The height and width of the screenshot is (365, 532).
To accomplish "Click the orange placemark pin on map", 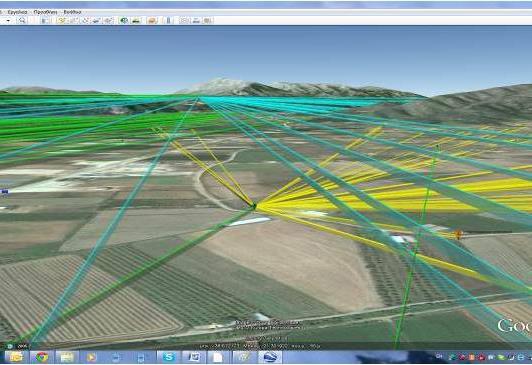I will (458, 234).
